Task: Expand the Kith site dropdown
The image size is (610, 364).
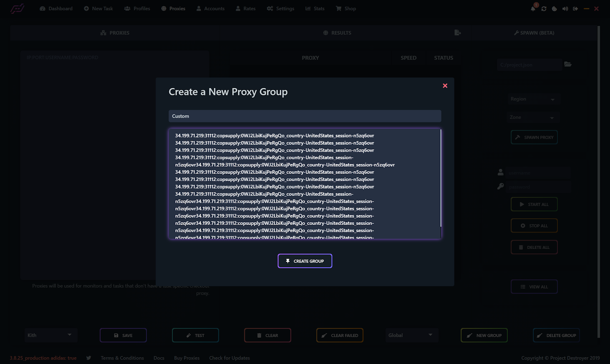Action: point(51,335)
